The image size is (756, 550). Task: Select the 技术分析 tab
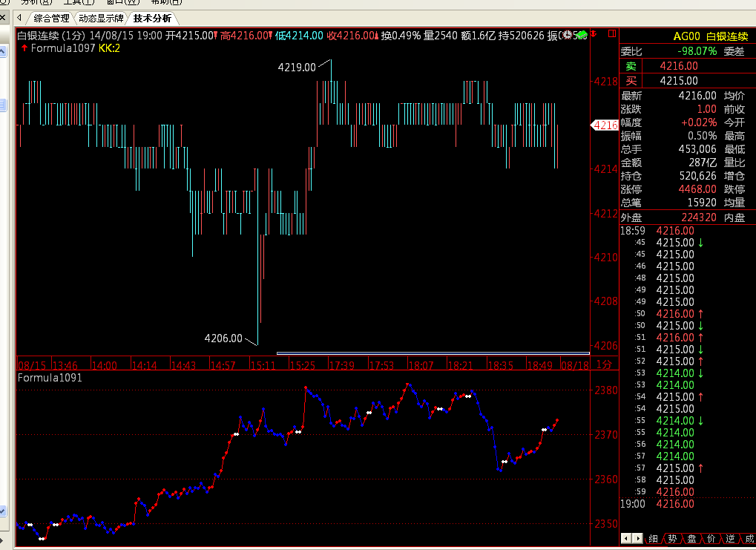[x=152, y=19]
